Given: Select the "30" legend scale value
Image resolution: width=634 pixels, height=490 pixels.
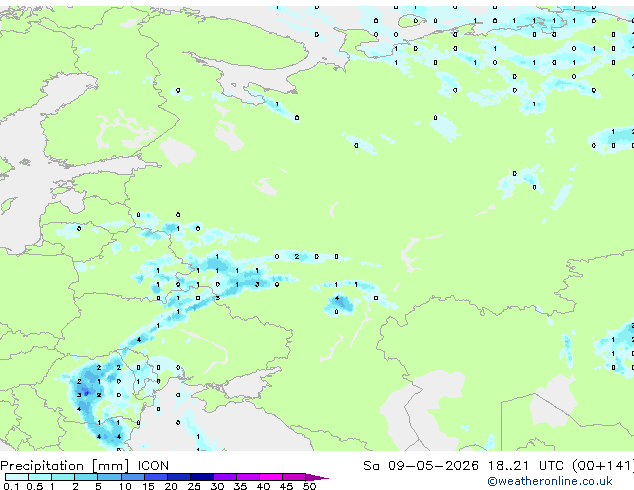Looking at the screenshot, I should pos(217,486).
